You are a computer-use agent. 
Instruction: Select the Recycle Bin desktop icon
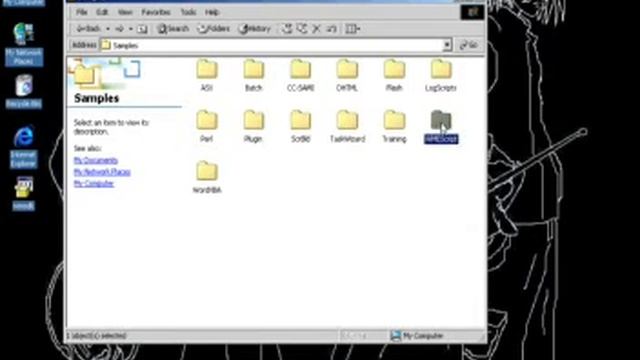click(24, 91)
